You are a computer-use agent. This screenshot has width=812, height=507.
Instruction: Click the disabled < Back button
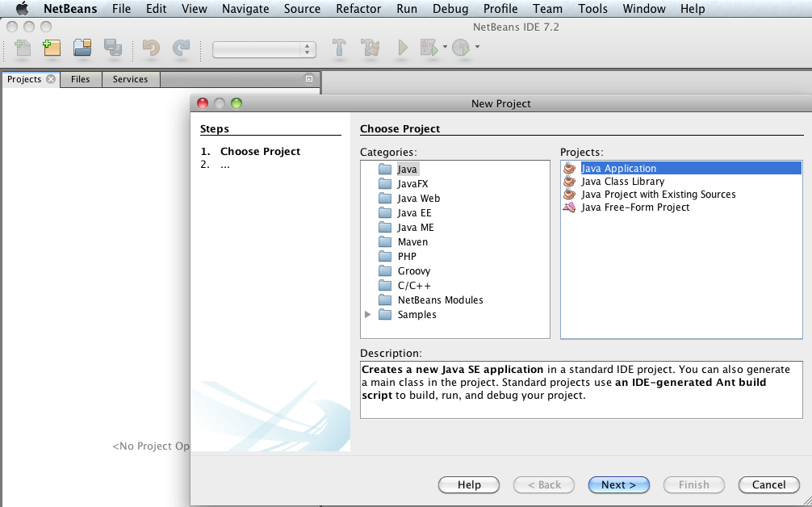click(x=544, y=484)
